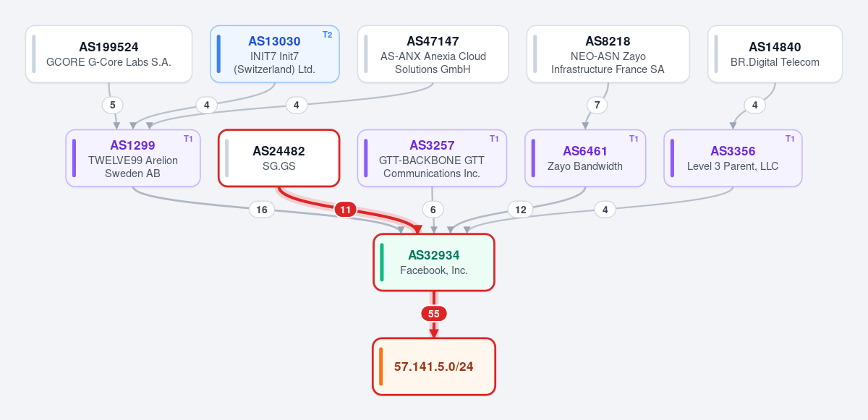
Task: Click the 57.141.5.0/24 prefix box
Action: (434, 367)
